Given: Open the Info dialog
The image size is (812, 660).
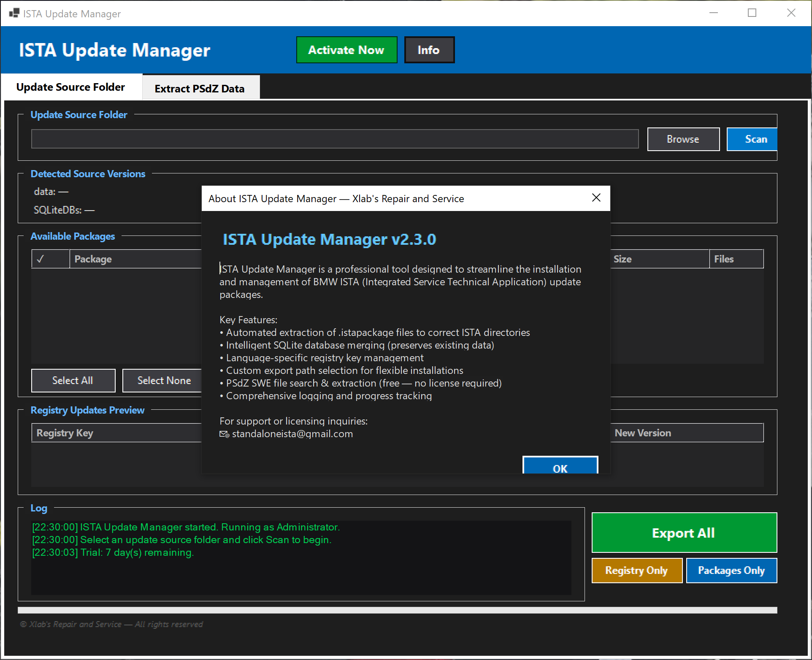Looking at the screenshot, I should click(x=429, y=49).
